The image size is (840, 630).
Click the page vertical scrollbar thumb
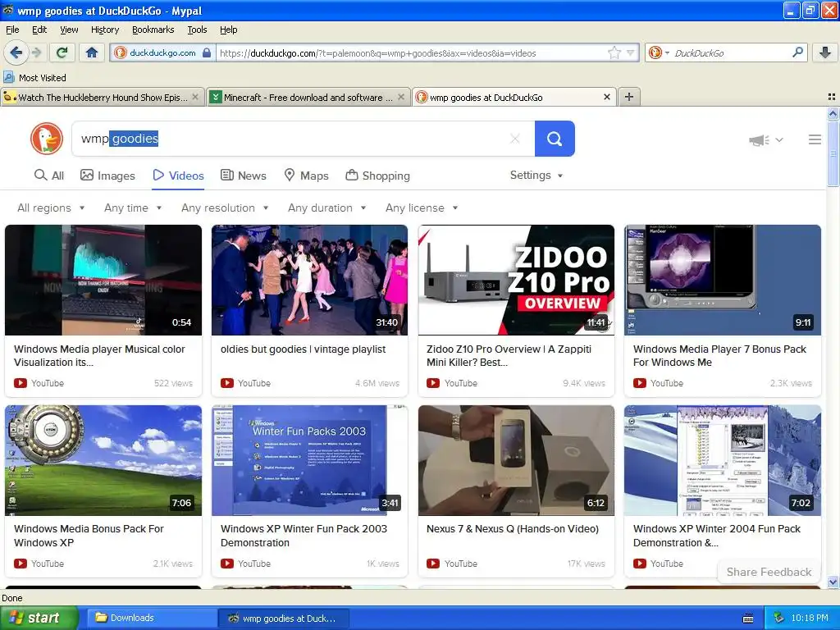pos(833,153)
